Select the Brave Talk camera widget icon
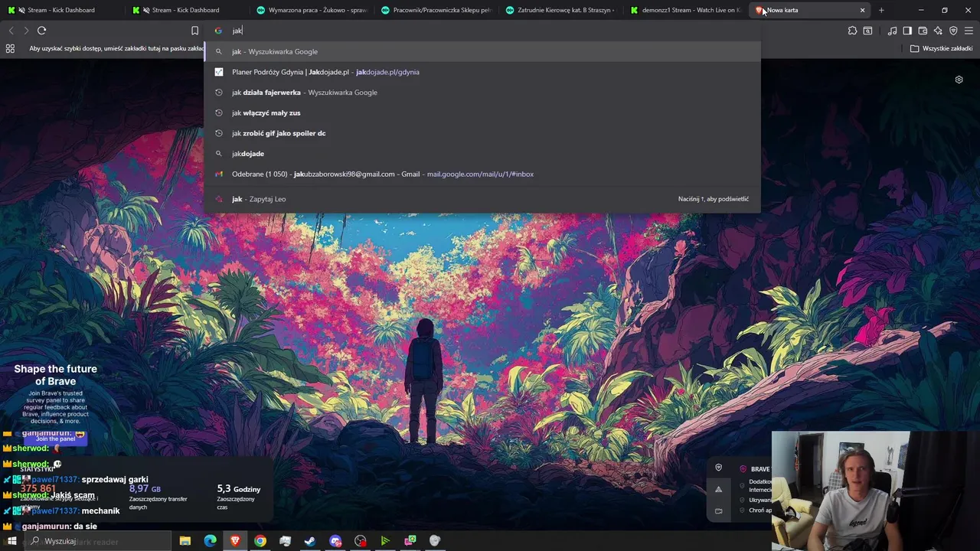Image resolution: width=980 pixels, height=551 pixels. pos(718,510)
